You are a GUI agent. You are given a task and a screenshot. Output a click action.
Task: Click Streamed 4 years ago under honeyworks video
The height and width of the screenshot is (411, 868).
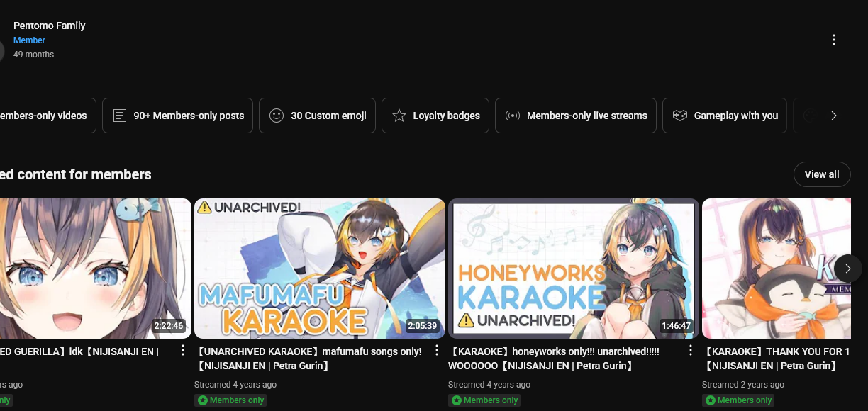point(489,385)
